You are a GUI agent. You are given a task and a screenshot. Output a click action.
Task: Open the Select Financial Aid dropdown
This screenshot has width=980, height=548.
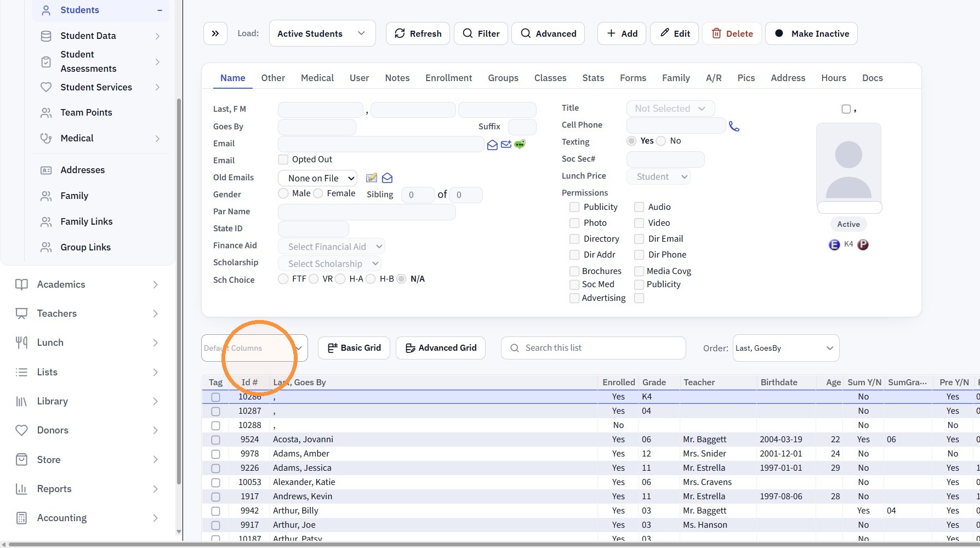(332, 247)
